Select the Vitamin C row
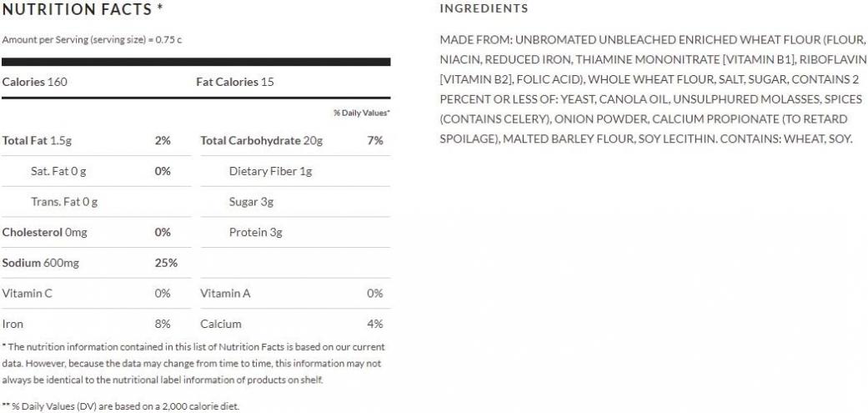Image resolution: width=868 pixels, height=413 pixels. [x=97, y=294]
